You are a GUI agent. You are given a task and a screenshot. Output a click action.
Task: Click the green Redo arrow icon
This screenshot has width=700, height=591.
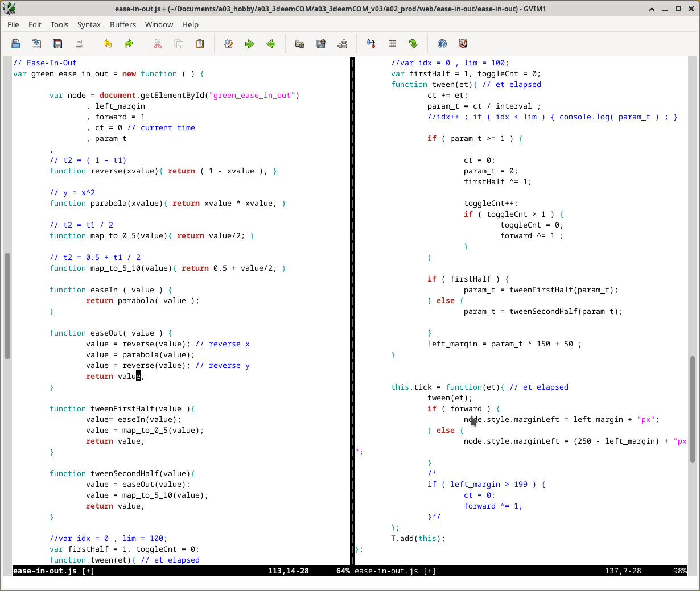[129, 44]
